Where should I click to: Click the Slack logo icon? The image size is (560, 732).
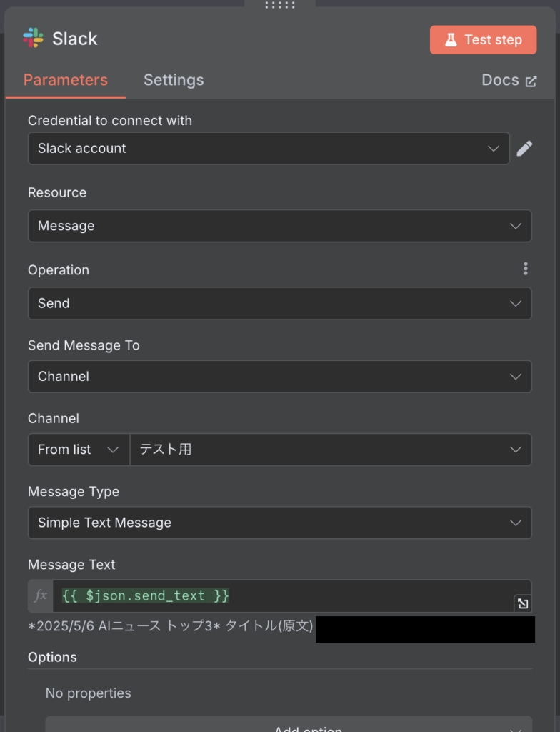pyautogui.click(x=33, y=38)
